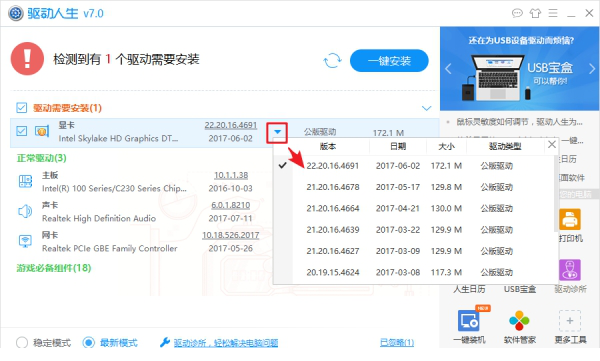
Task: Open the main menu hamburger icon
Action: [x=553, y=13]
